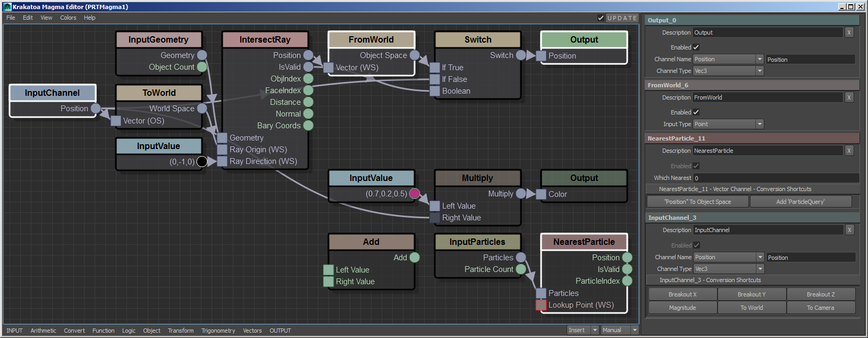This screenshot has height=338, width=868.
Task: Click the Breakout Y button
Action: (x=752, y=294)
